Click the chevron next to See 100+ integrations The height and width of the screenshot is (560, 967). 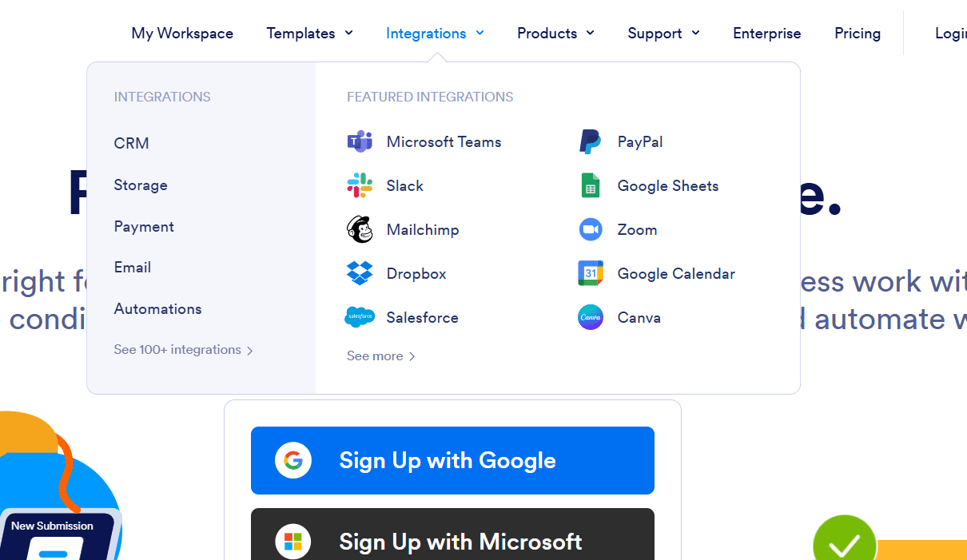[250, 351]
